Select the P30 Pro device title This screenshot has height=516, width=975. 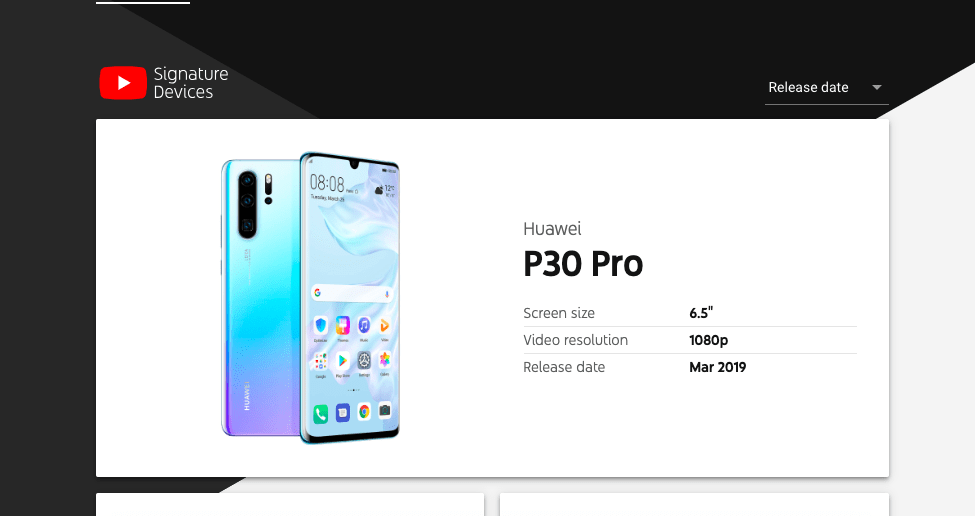[583, 264]
